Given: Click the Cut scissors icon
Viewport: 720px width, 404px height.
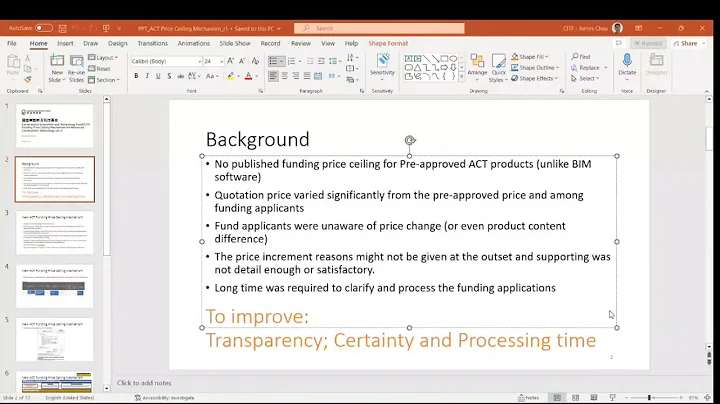Looking at the screenshot, I should coord(28,58).
